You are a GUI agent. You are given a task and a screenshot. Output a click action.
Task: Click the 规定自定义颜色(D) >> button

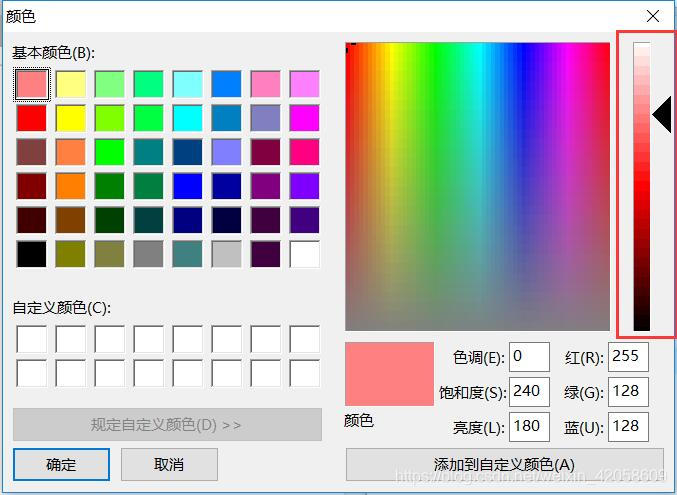point(167,425)
